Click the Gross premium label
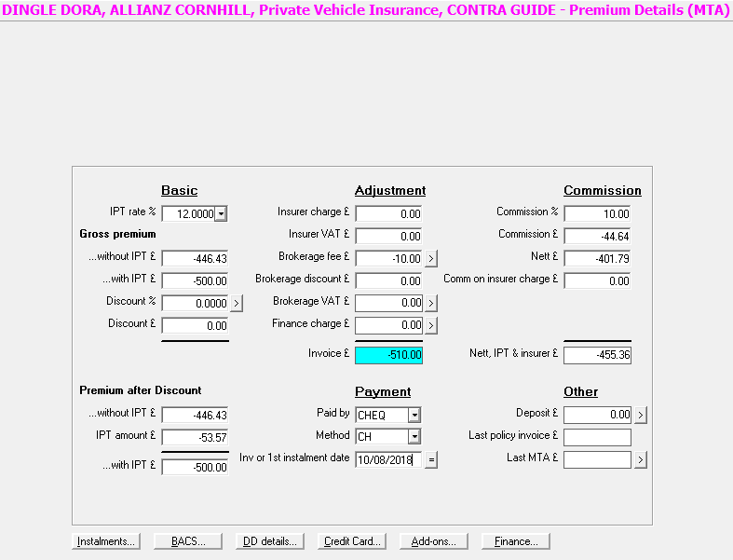Viewport: 733px width, 560px height. [x=117, y=234]
